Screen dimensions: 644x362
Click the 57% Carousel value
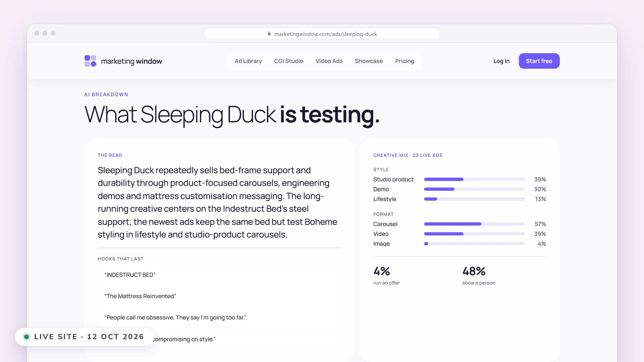[540, 224]
